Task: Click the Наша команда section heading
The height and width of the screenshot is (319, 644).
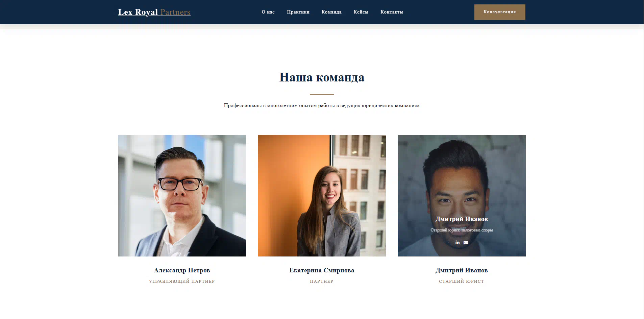Action: point(322,77)
